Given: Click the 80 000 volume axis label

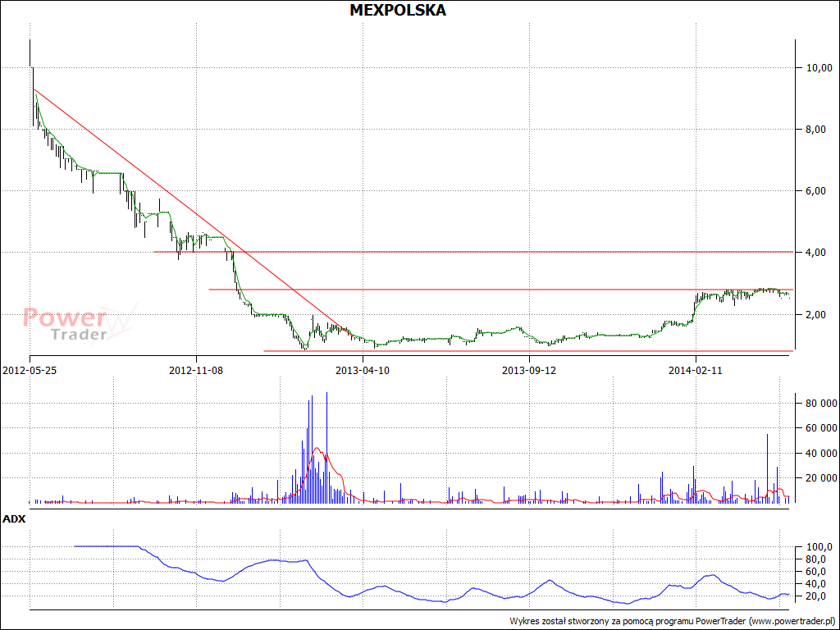Looking at the screenshot, I should pyautogui.click(x=821, y=404).
